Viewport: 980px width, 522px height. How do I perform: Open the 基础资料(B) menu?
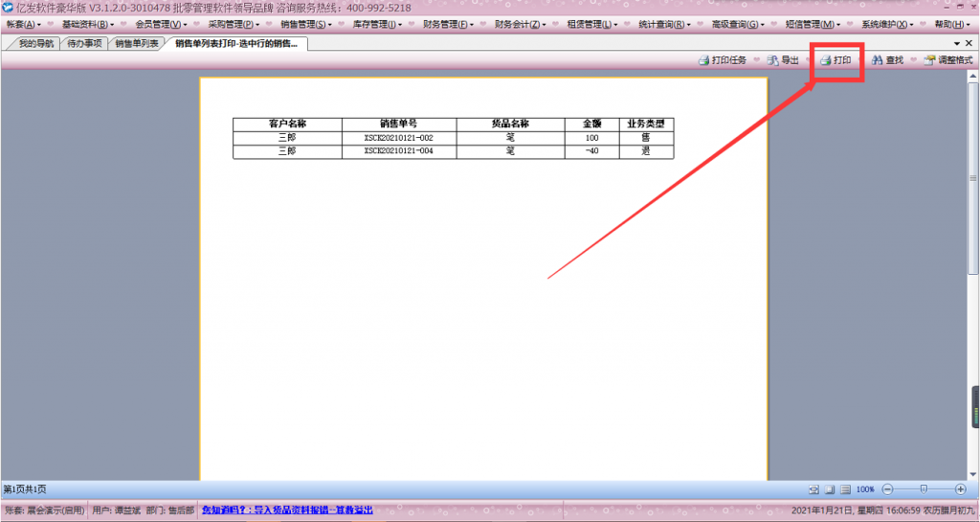click(x=87, y=24)
